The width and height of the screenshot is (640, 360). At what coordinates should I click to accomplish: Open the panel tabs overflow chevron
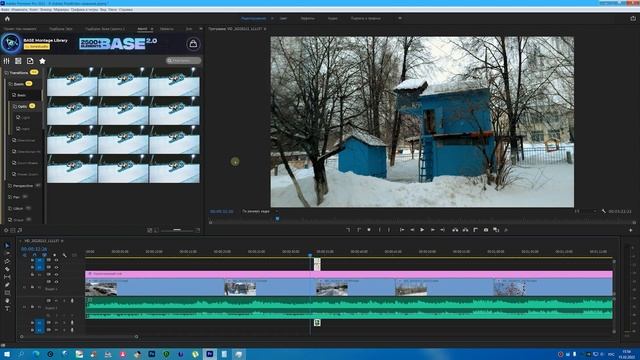pos(200,29)
